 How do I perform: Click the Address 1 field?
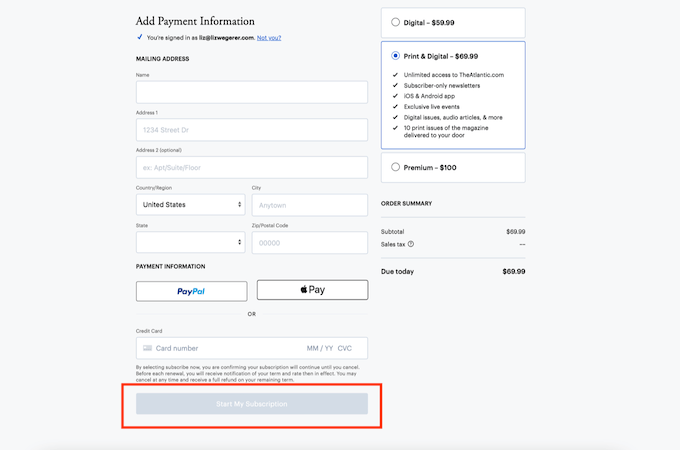252,130
